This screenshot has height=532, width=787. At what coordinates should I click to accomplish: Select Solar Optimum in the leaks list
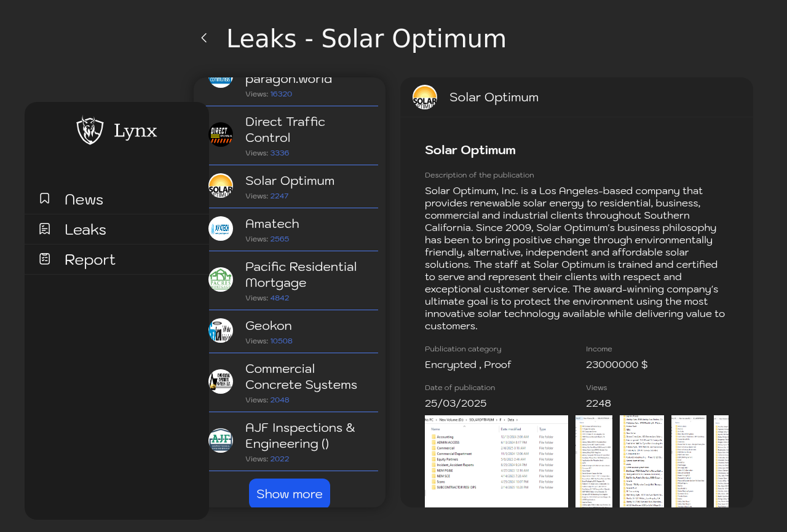click(292, 187)
